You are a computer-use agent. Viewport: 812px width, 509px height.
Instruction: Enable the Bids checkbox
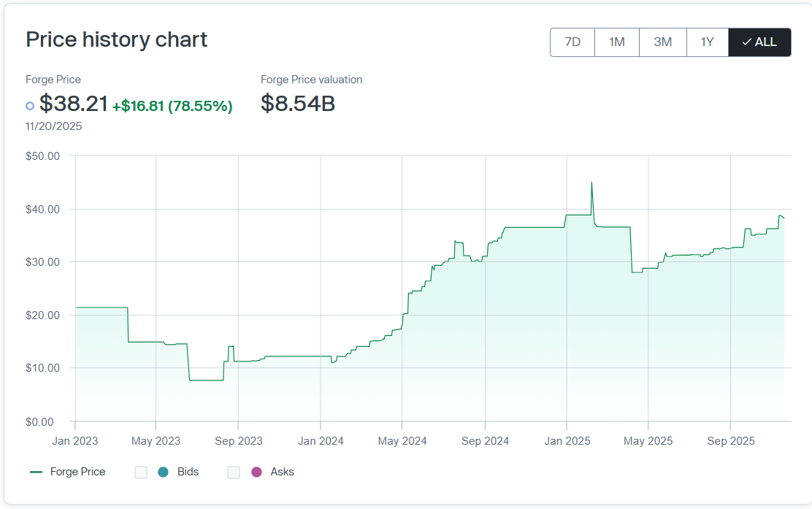click(x=141, y=472)
